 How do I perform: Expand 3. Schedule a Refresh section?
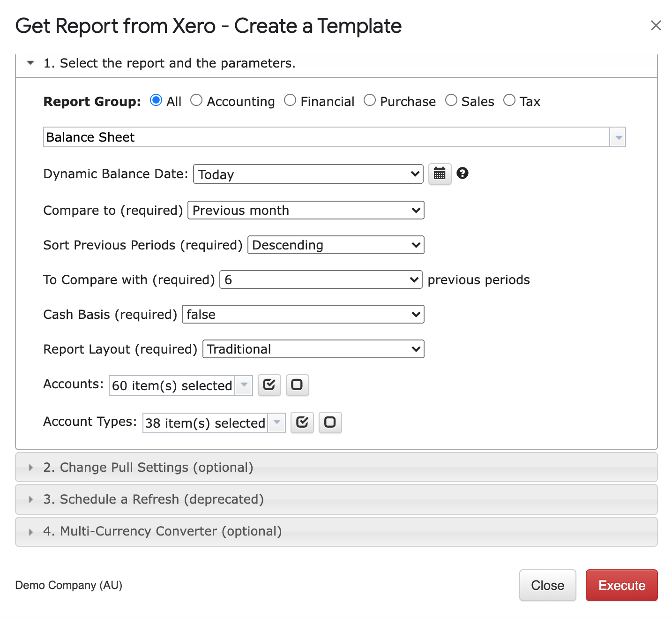tap(336, 499)
